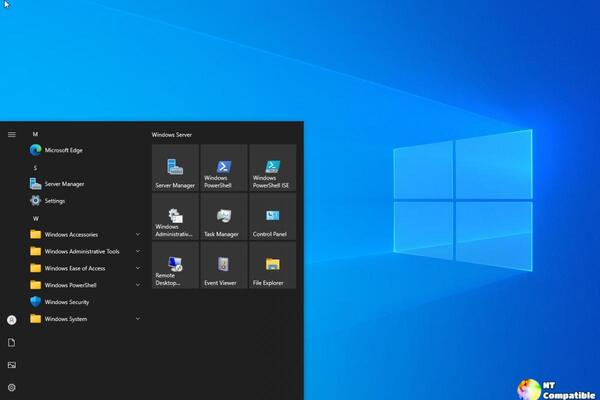The width and height of the screenshot is (600, 400).
Task: Open the Remote Desktop tile
Action: click(175, 265)
